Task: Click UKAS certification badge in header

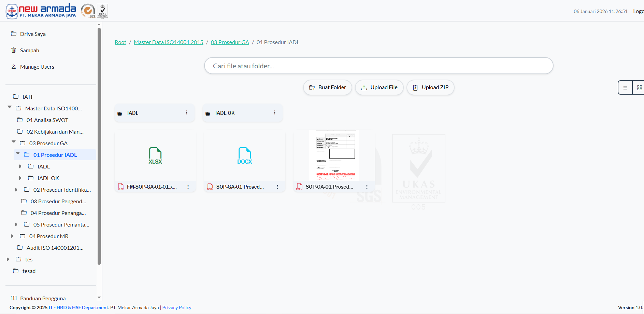Action: point(102,11)
